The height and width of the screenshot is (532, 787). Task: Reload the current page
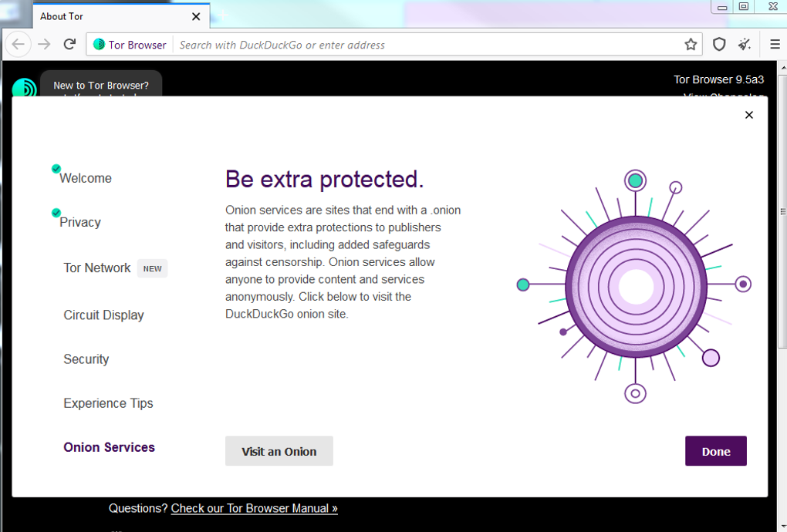(69, 44)
